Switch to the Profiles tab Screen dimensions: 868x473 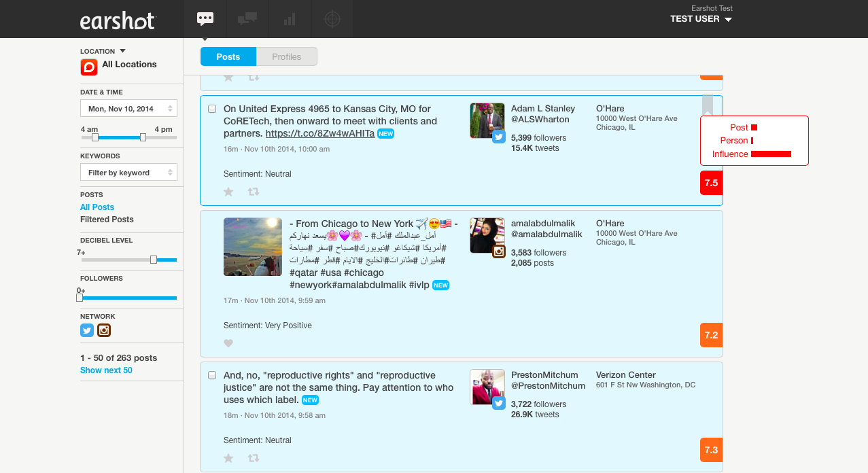pos(286,57)
